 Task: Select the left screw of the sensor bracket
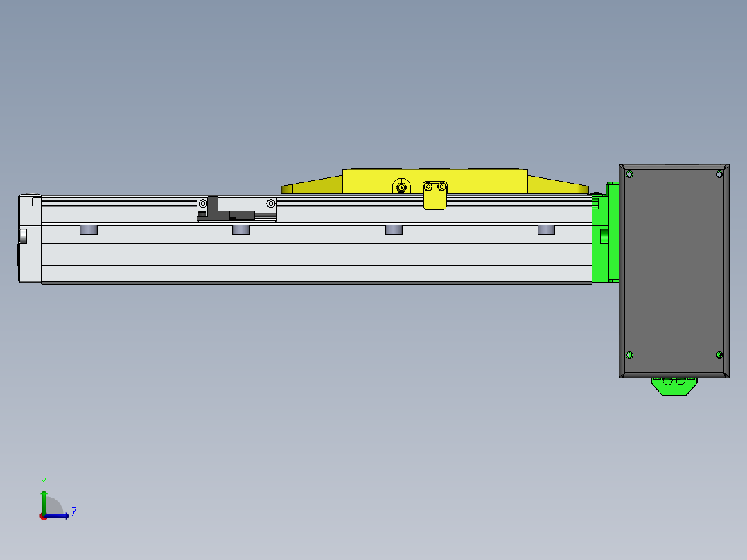click(x=202, y=204)
